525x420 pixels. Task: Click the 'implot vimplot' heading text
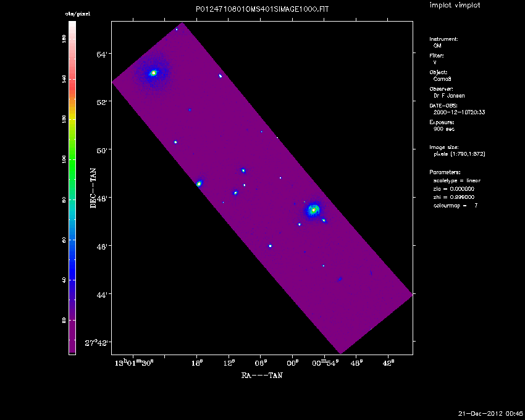pyautogui.click(x=455, y=5)
